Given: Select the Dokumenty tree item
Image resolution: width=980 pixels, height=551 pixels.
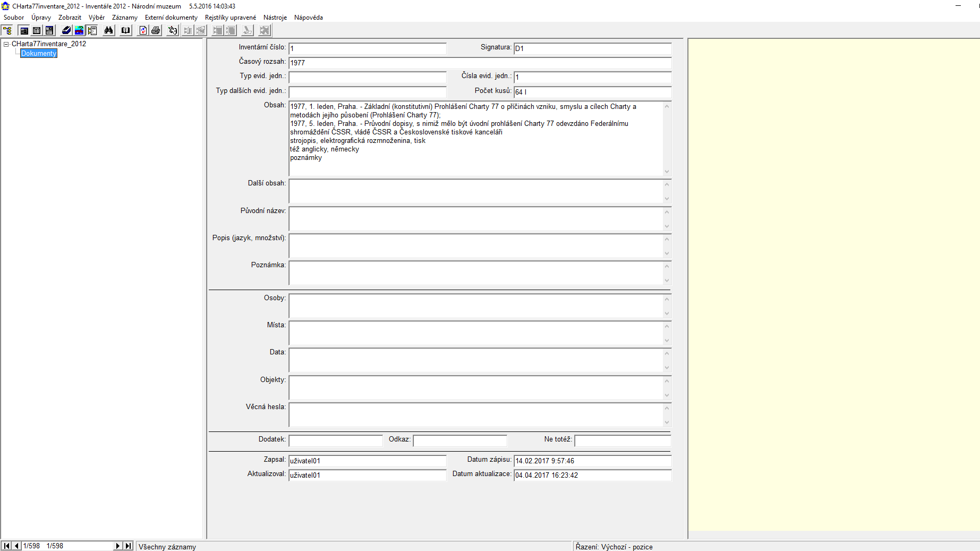Looking at the screenshot, I should pyautogui.click(x=39, y=53).
